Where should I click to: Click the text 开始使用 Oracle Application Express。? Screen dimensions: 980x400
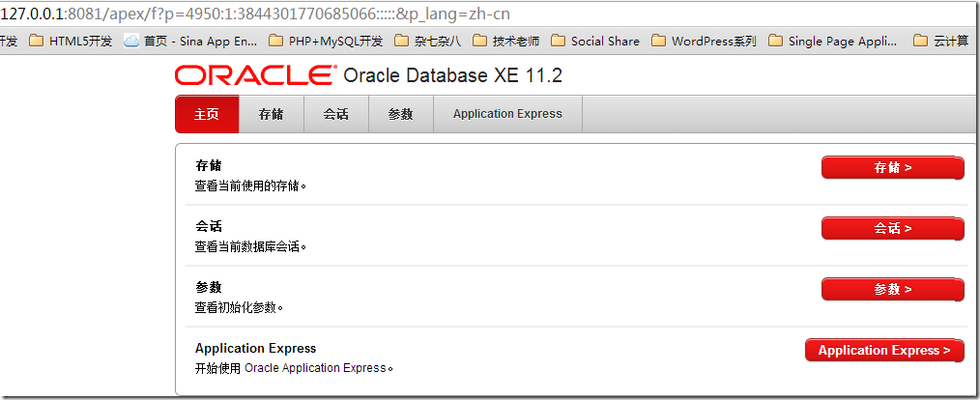(x=295, y=368)
